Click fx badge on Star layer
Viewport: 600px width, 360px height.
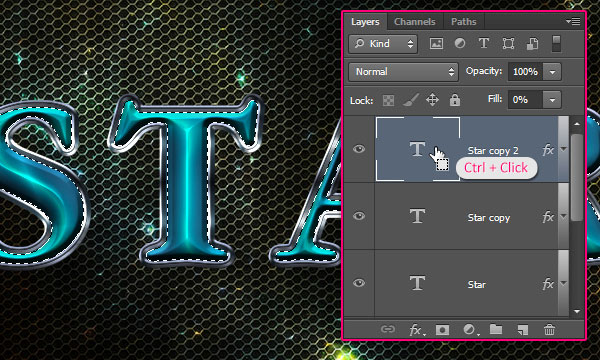tap(548, 283)
